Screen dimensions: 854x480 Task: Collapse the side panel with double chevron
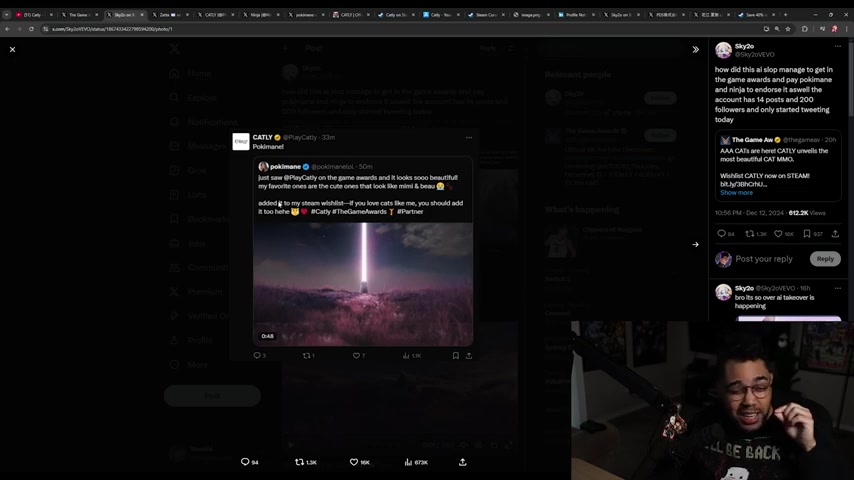tap(696, 50)
